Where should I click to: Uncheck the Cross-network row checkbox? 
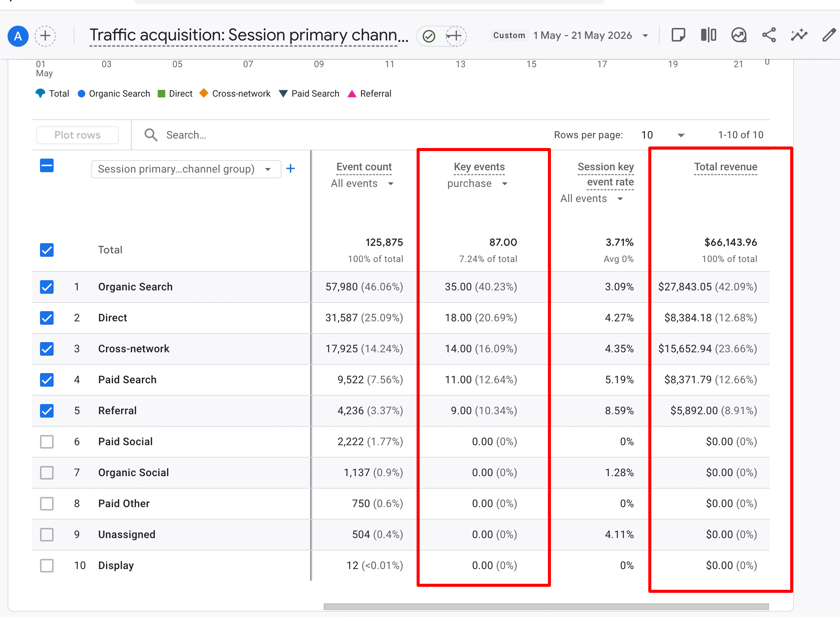tap(47, 349)
